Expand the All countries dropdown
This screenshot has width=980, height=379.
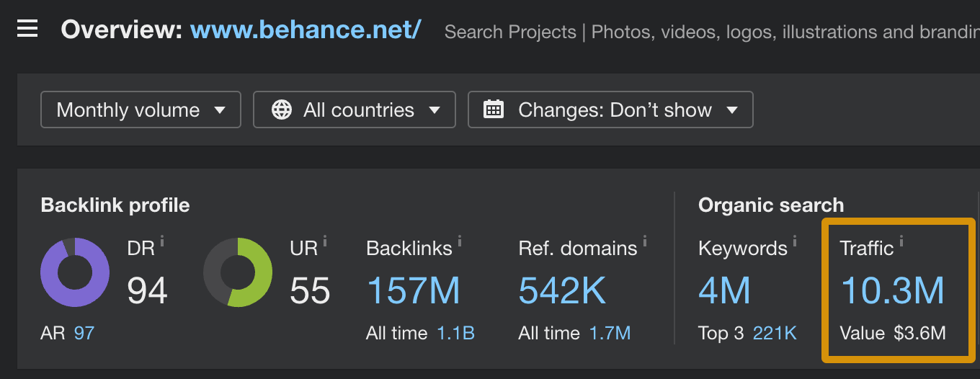click(355, 110)
